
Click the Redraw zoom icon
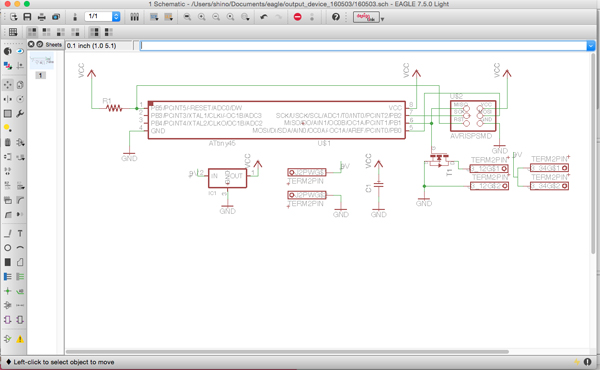pos(230,17)
